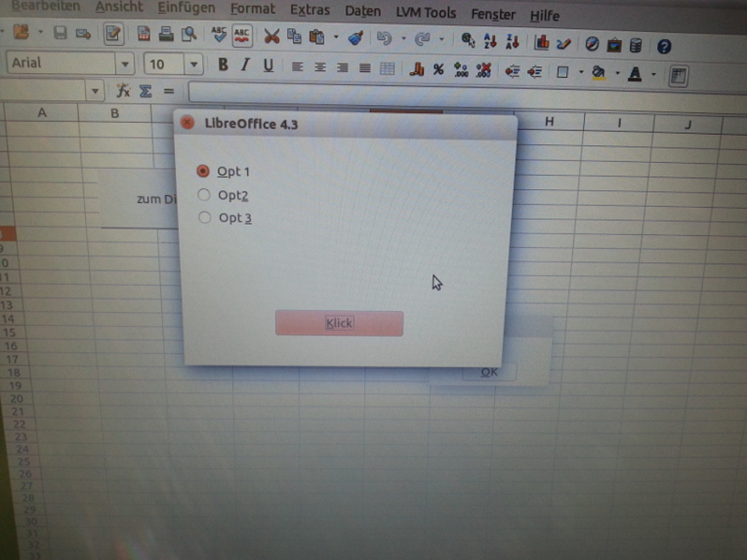Click the Print icon

[x=166, y=34]
